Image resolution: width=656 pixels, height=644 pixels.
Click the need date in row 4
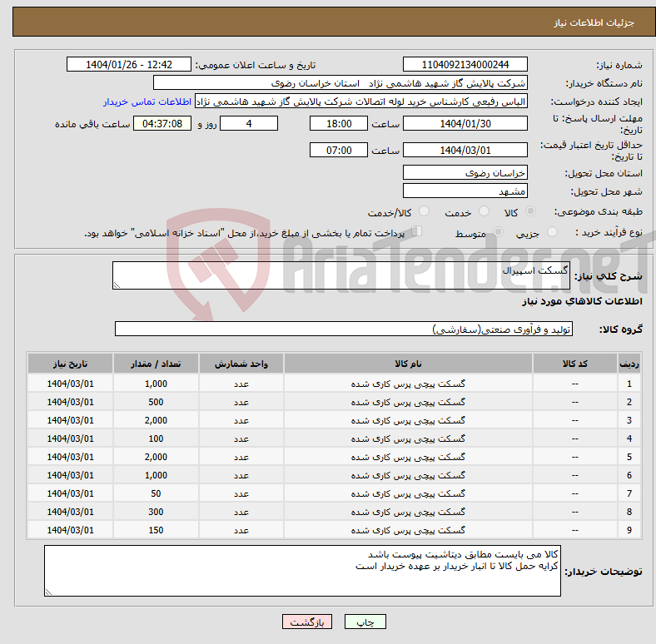(70, 438)
